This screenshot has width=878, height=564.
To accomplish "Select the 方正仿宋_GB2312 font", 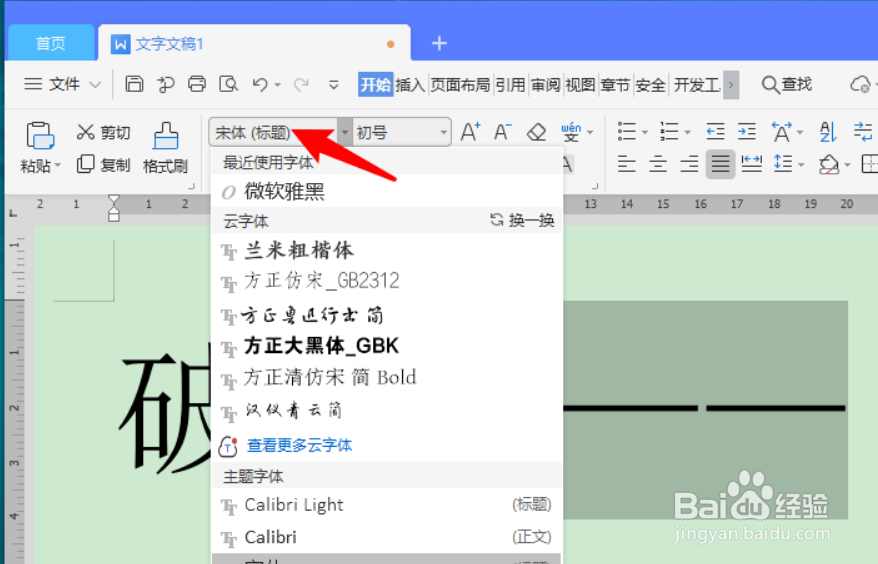I will [x=386, y=281].
